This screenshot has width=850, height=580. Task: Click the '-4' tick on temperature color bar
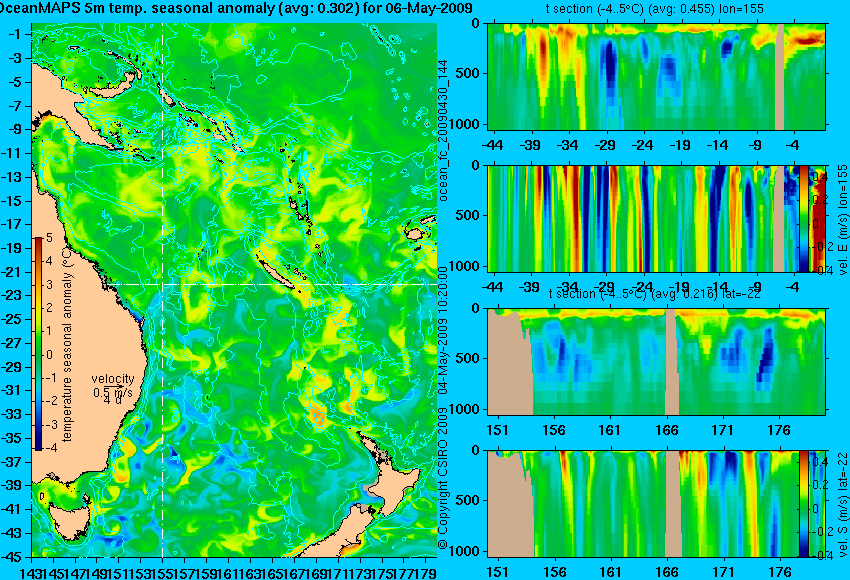[x=49, y=448]
